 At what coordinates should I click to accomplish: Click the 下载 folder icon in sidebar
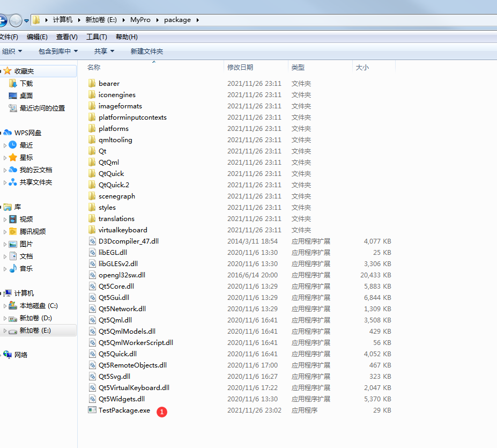tap(13, 84)
